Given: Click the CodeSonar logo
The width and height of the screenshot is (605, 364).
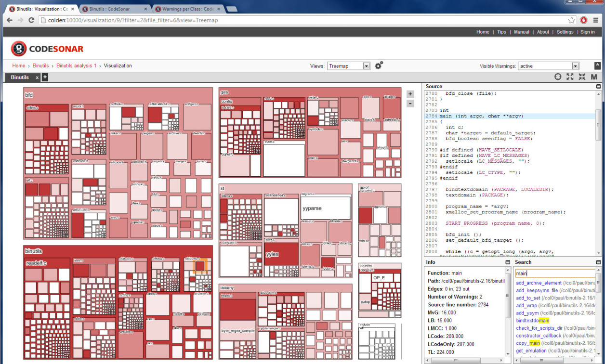Looking at the screenshot, I should (x=47, y=49).
